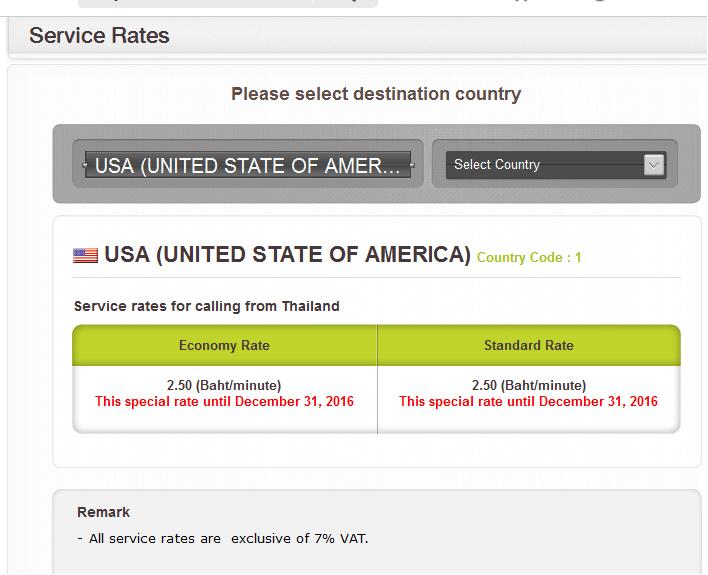Select the green Country Code : 1 label
This screenshot has width=708, height=575.
click(x=529, y=257)
